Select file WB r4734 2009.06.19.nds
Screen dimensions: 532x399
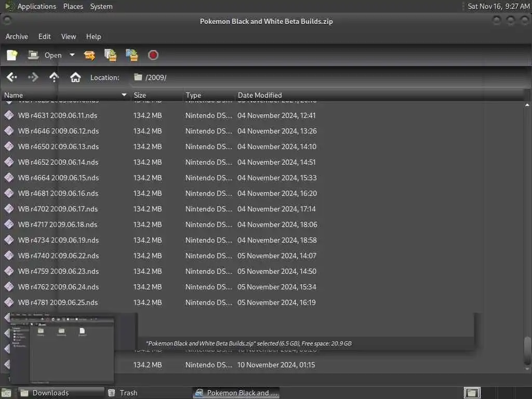click(x=58, y=240)
